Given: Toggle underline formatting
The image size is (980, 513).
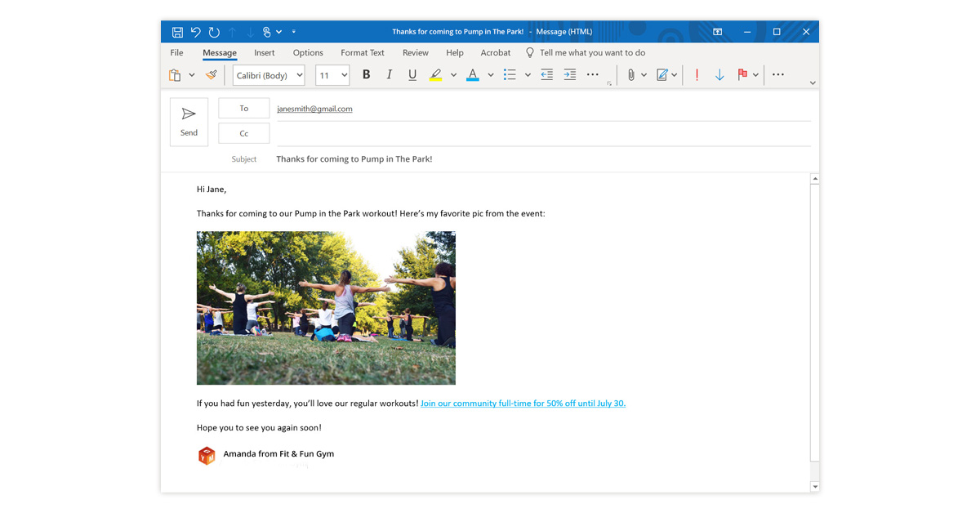Looking at the screenshot, I should pyautogui.click(x=412, y=75).
